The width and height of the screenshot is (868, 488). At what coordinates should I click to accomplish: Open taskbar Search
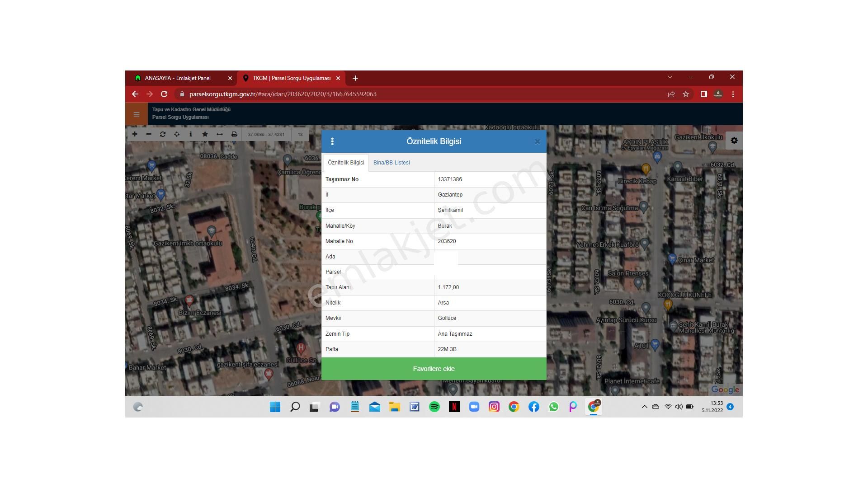click(x=295, y=407)
